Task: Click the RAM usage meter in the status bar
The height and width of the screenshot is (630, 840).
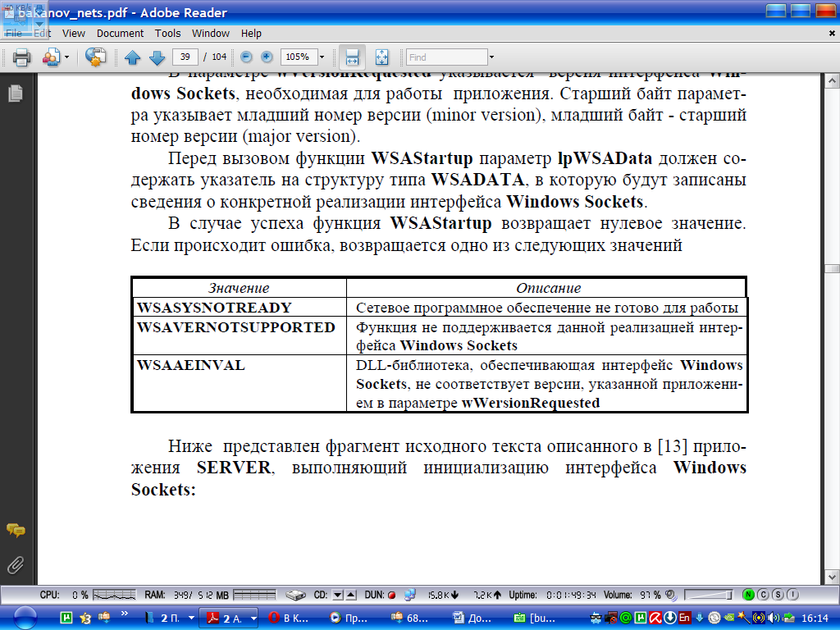Action: click(254, 595)
